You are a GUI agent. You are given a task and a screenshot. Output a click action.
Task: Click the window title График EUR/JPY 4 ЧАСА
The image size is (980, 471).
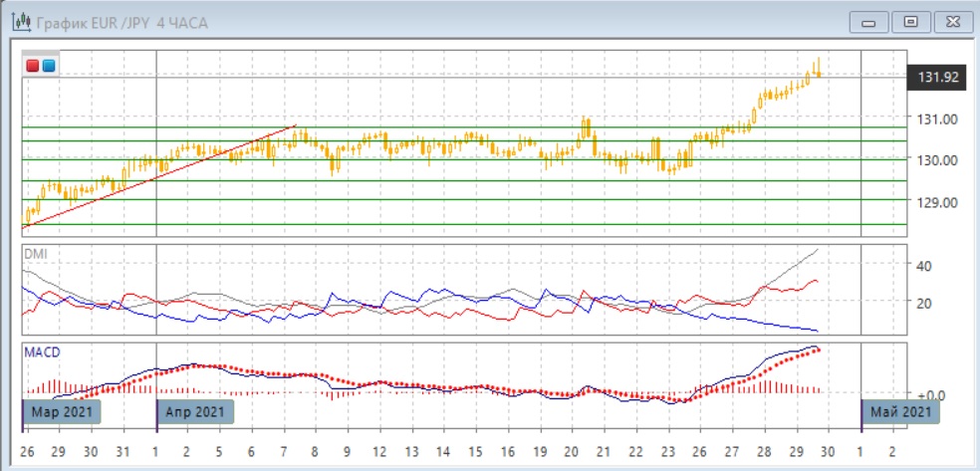[x=122, y=24]
